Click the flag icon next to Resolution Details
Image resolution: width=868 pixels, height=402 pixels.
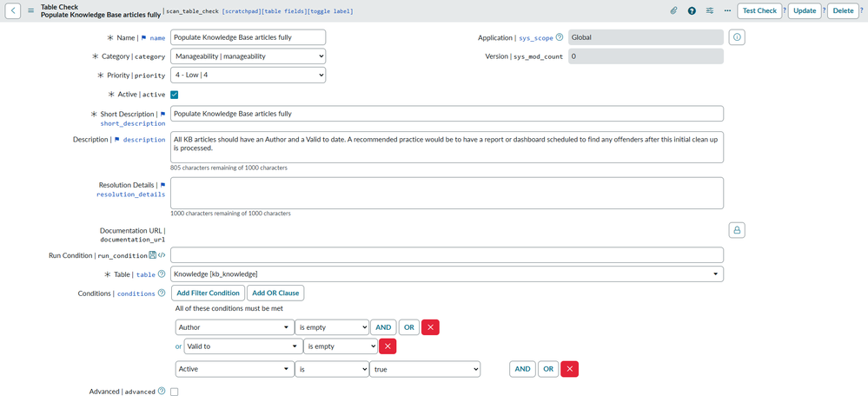pyautogui.click(x=162, y=185)
